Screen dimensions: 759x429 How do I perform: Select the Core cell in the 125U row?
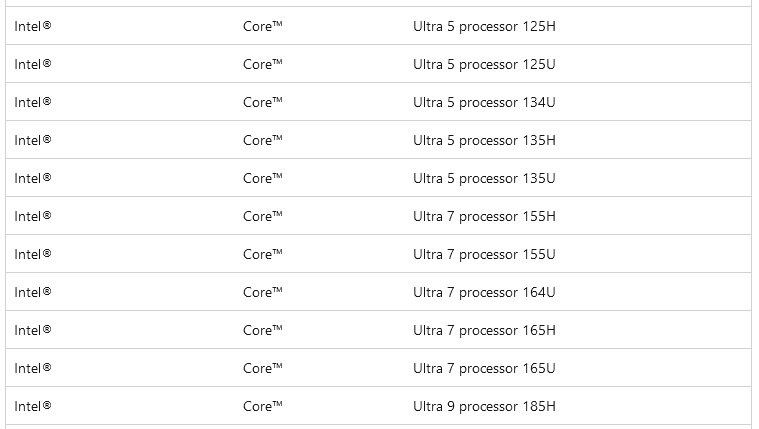(263, 64)
